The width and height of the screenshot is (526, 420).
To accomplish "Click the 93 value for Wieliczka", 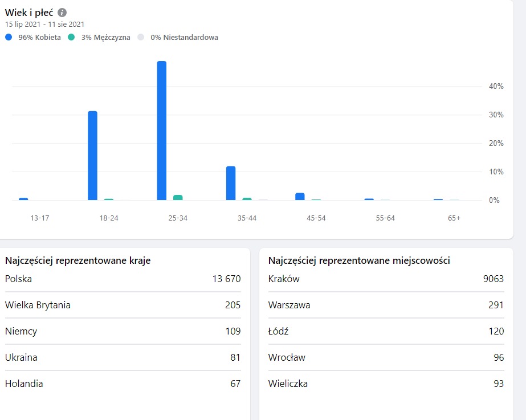I will click(x=499, y=384).
